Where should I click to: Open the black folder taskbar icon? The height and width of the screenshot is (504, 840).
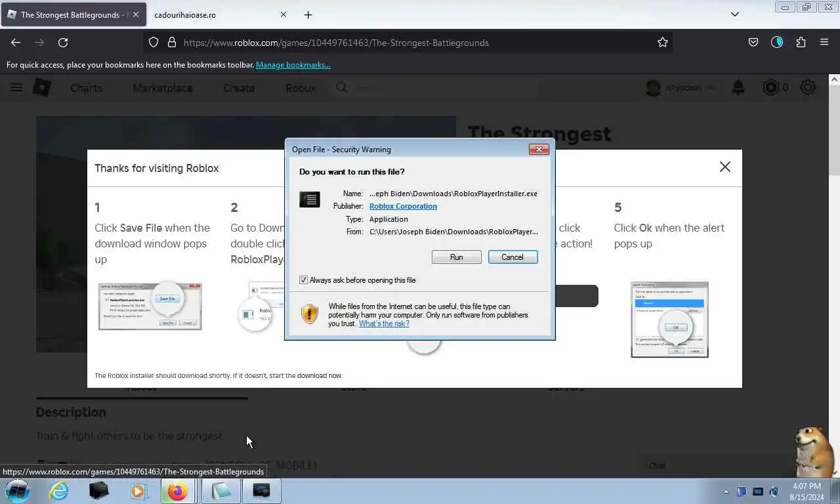[98, 491]
